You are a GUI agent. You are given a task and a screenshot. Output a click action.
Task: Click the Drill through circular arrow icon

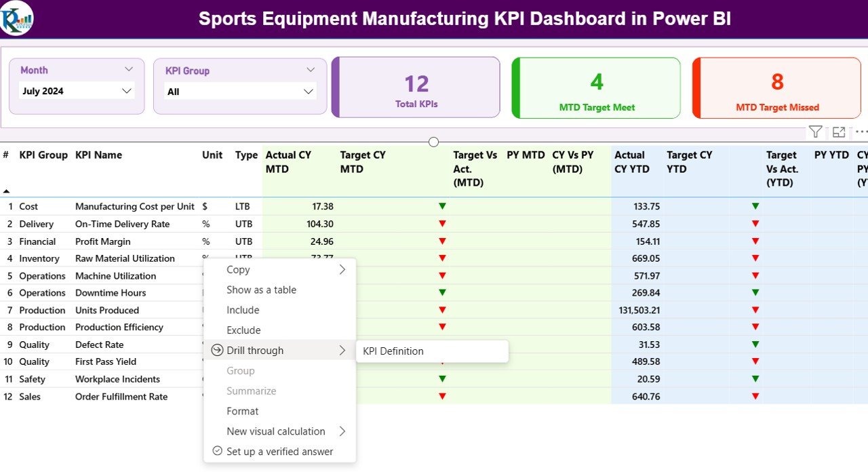217,350
